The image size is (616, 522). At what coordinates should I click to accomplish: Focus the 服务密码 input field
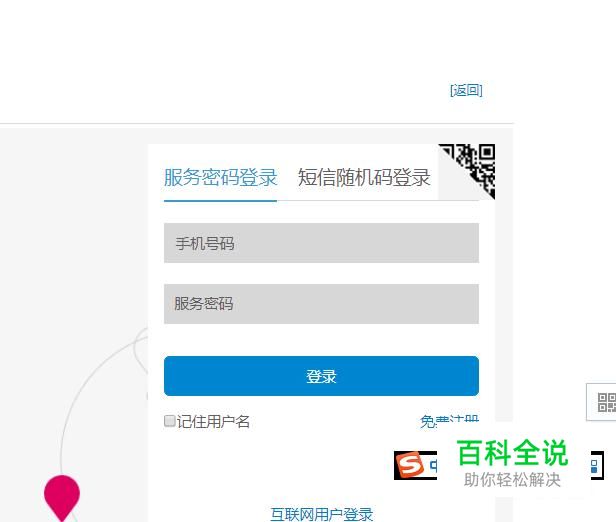[x=321, y=304]
